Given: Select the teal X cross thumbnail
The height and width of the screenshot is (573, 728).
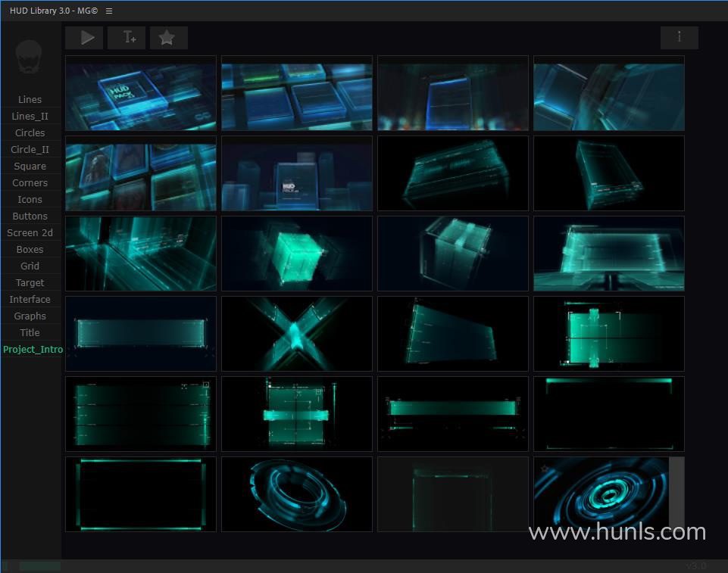Looking at the screenshot, I should pyautogui.click(x=297, y=334).
